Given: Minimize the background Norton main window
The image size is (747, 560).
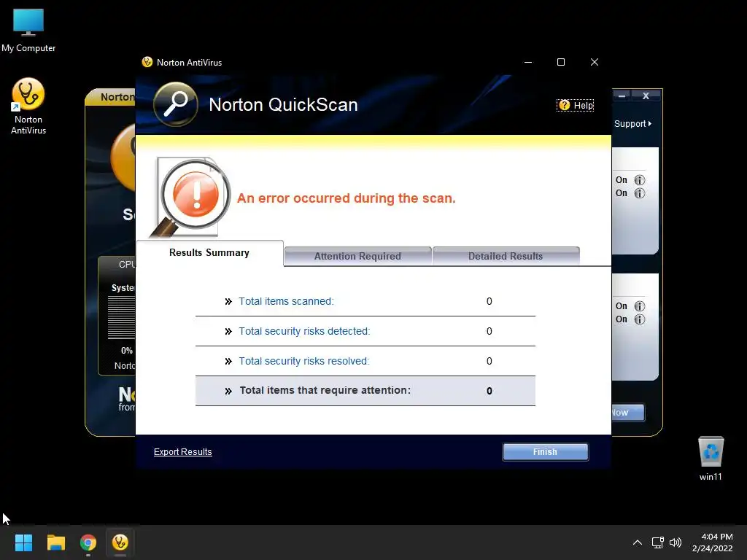Looking at the screenshot, I should [622, 96].
